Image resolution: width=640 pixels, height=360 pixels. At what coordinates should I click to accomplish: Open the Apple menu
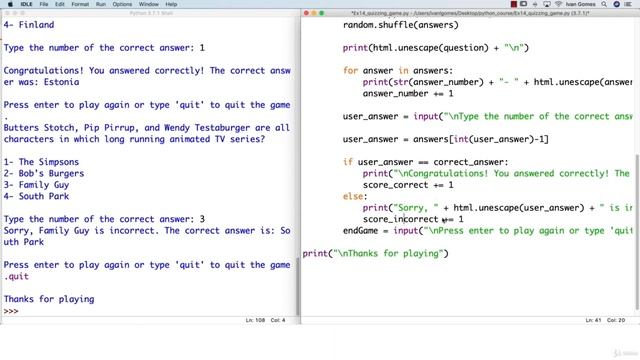click(x=10, y=4)
